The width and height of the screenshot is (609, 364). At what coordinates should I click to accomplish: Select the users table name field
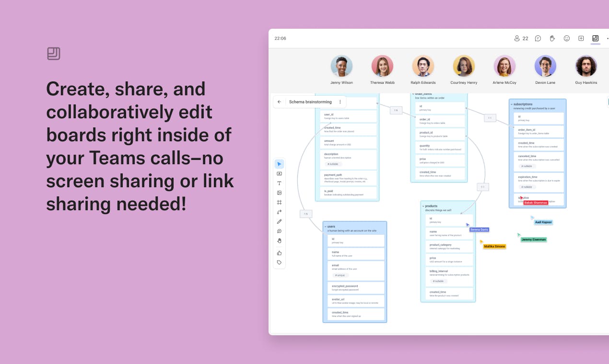[x=356, y=253]
